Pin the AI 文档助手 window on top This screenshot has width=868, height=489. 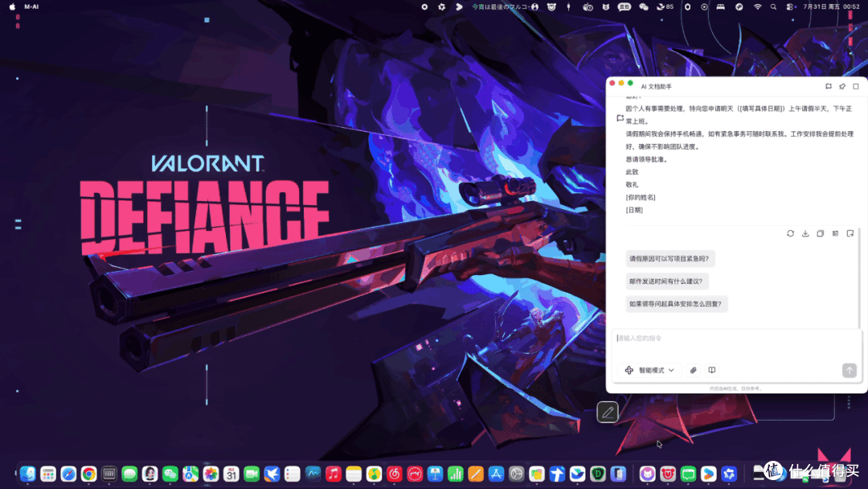(842, 86)
